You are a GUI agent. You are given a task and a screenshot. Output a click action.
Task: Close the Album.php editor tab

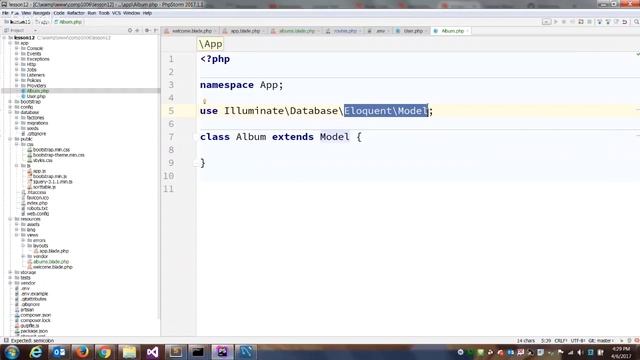coord(468,31)
